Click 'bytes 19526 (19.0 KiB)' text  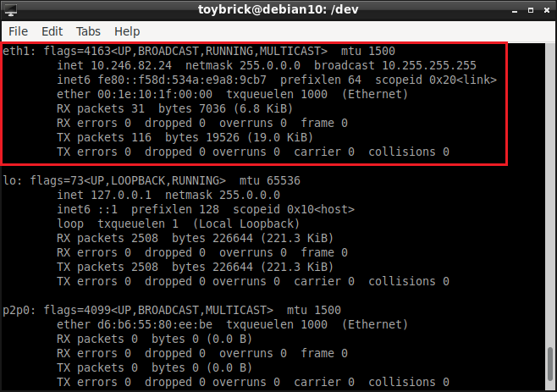[x=239, y=137]
